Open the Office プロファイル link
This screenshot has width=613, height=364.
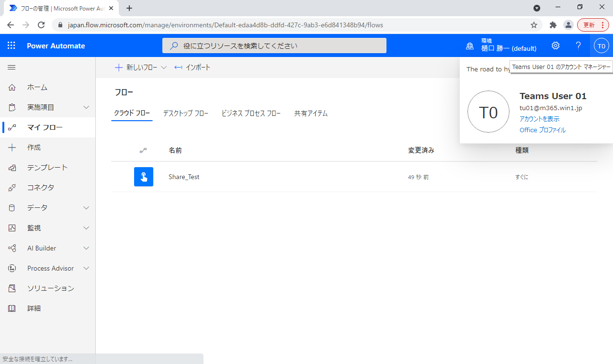pyautogui.click(x=543, y=130)
